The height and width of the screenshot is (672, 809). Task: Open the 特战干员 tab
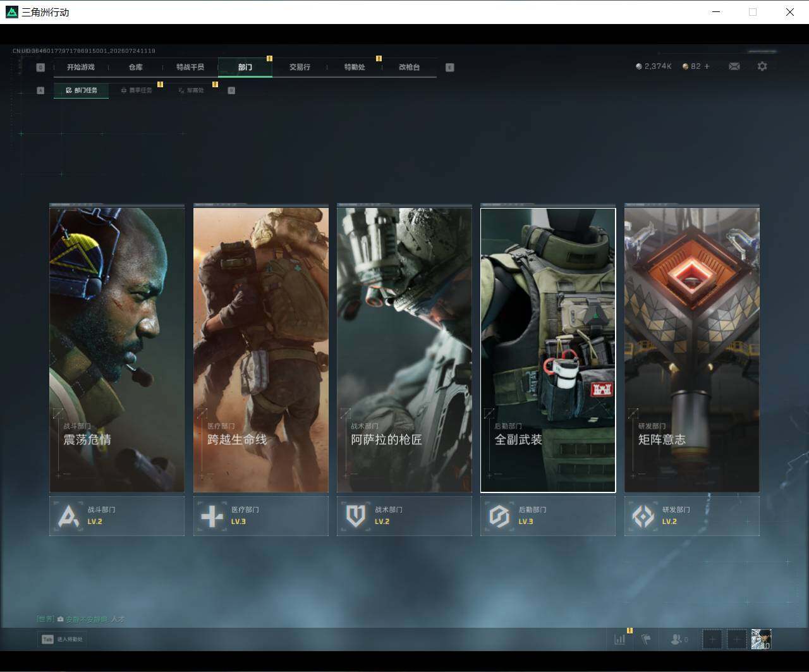190,67
